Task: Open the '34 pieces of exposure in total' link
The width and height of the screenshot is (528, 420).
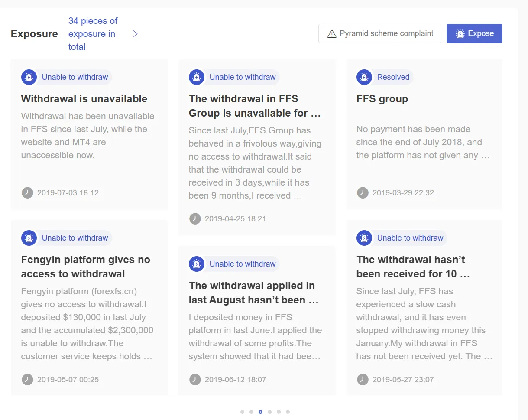Action: pyautogui.click(x=93, y=34)
